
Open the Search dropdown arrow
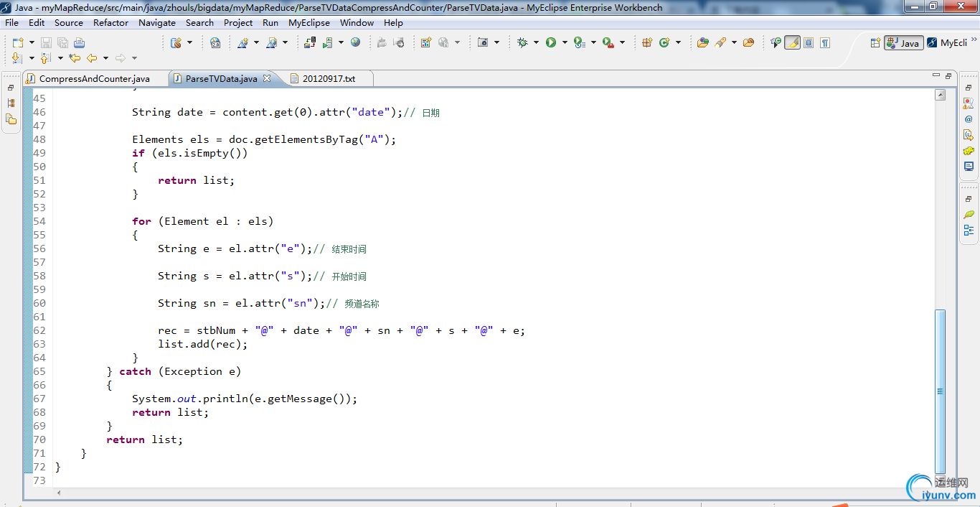[734, 42]
